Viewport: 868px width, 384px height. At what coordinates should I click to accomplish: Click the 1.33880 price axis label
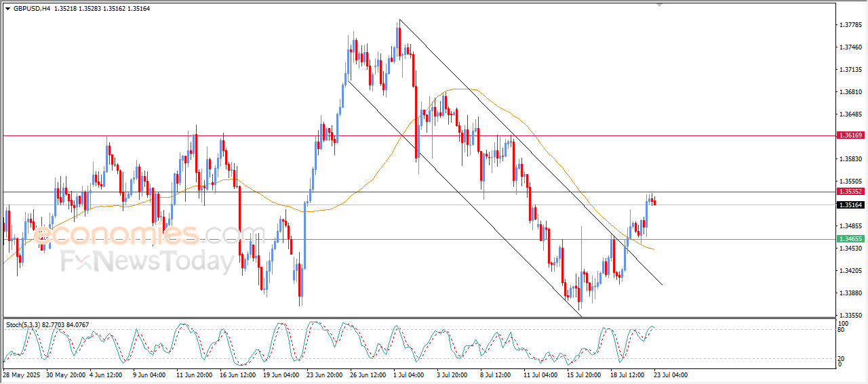tap(850, 293)
